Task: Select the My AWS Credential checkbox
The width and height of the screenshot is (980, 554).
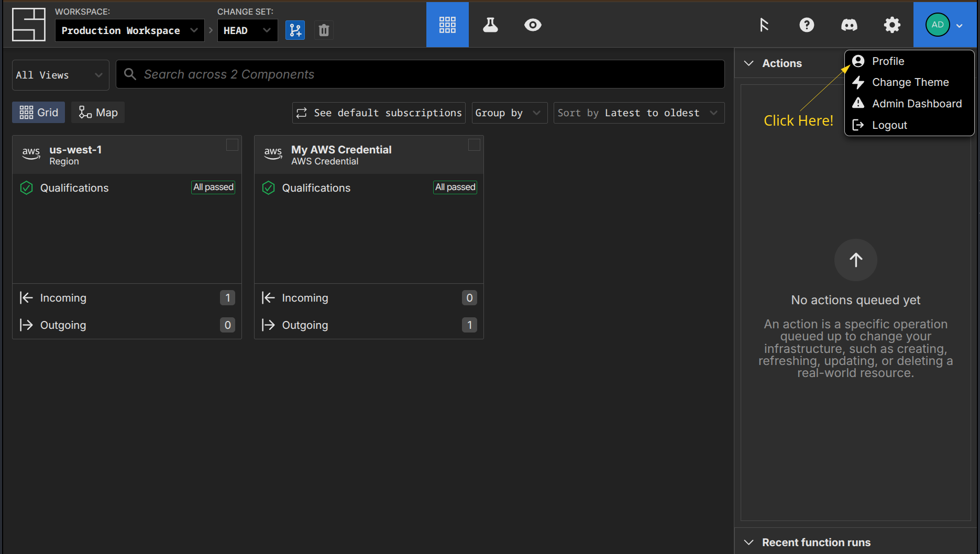Action: [474, 145]
